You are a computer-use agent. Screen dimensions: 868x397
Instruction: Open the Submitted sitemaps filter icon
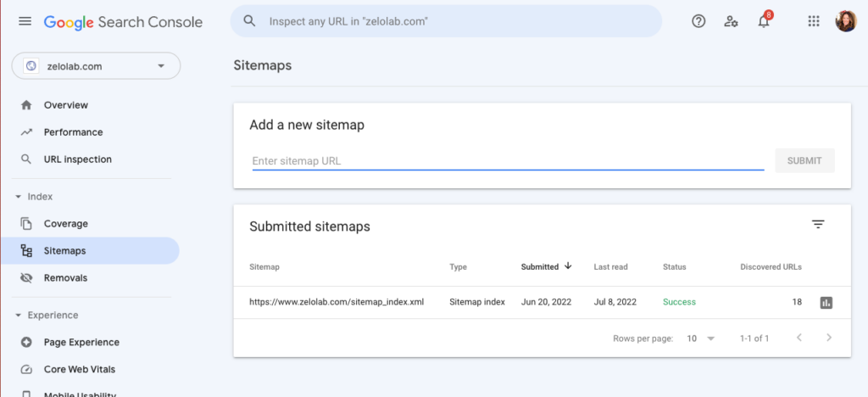[818, 224]
